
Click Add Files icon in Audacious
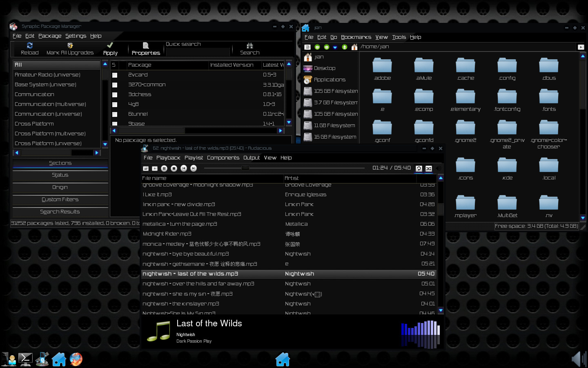(155, 168)
